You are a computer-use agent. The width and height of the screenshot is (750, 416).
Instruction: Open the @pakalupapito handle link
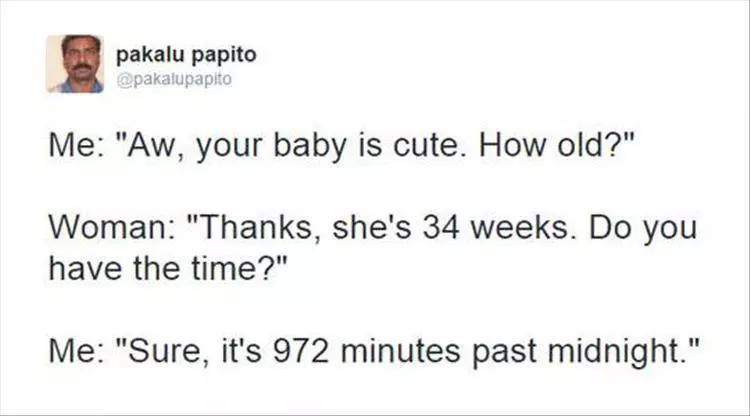(x=175, y=79)
